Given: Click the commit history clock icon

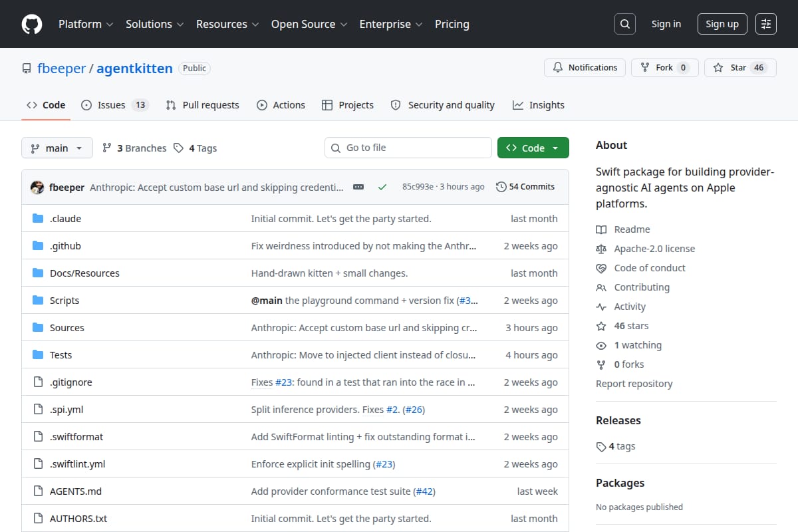Looking at the screenshot, I should coord(501,187).
